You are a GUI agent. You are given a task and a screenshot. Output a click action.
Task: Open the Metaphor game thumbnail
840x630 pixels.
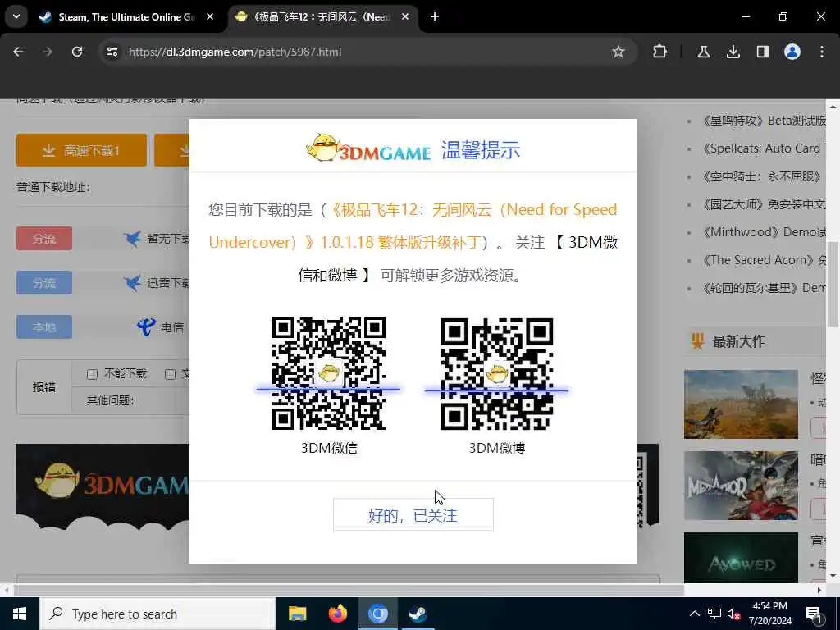[x=741, y=486]
